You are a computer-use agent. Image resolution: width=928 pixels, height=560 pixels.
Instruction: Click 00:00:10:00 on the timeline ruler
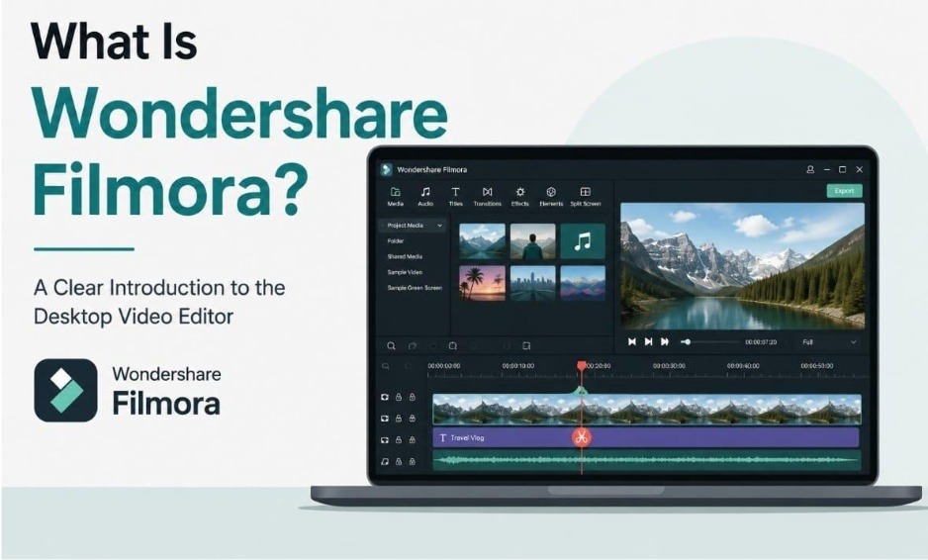coord(517,366)
